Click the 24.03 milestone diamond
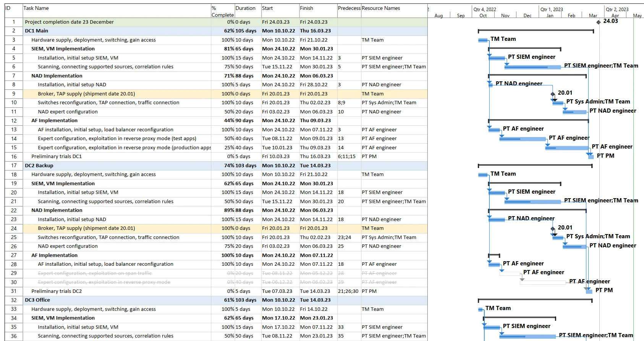This screenshot has height=341, width=644. pyautogui.click(x=599, y=22)
